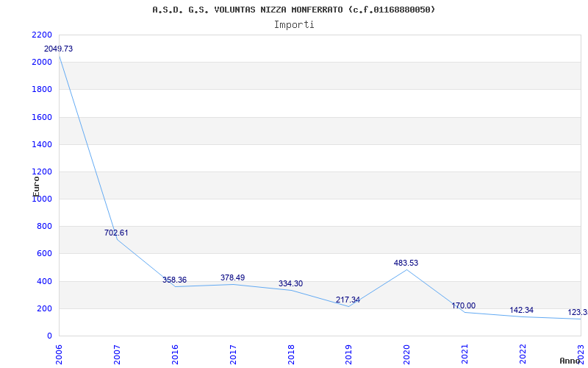
Task: Click the 217.34 data label
Action: (x=348, y=300)
